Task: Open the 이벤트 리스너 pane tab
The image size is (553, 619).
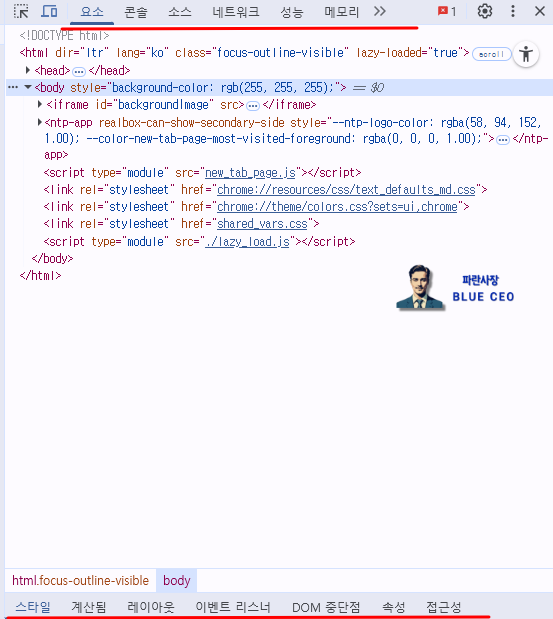Action: point(233,607)
